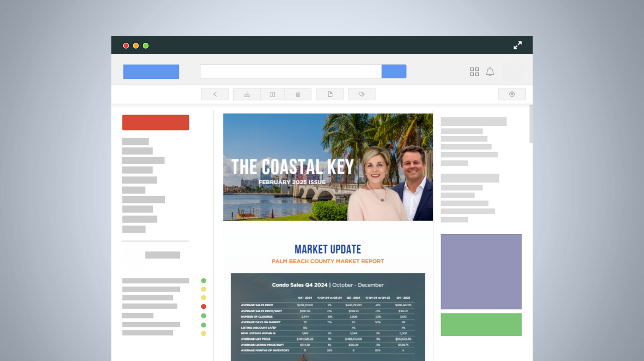Image resolution: width=644 pixels, height=361 pixels.
Task: Click the AVERAGE DAYS ON MARKET row label
Action: [x=261, y=322]
